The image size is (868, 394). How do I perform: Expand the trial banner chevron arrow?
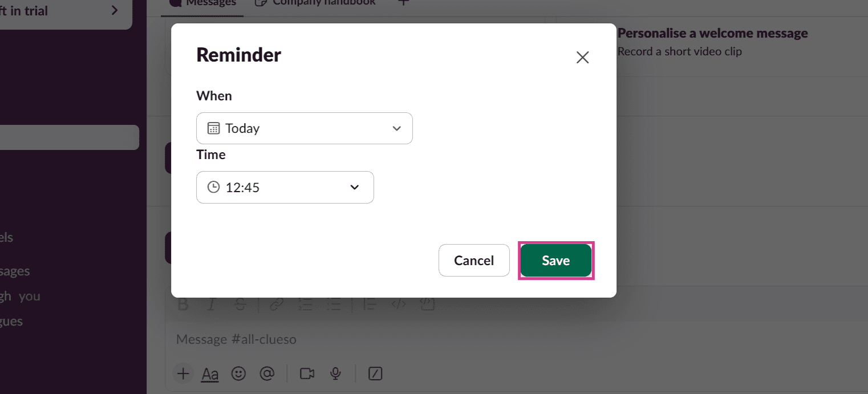coord(114,10)
